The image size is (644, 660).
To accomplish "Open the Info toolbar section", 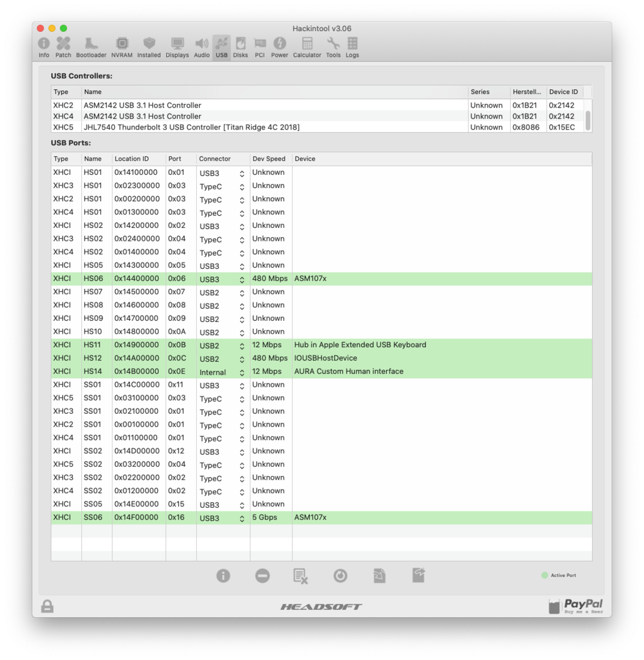I will tap(44, 48).
